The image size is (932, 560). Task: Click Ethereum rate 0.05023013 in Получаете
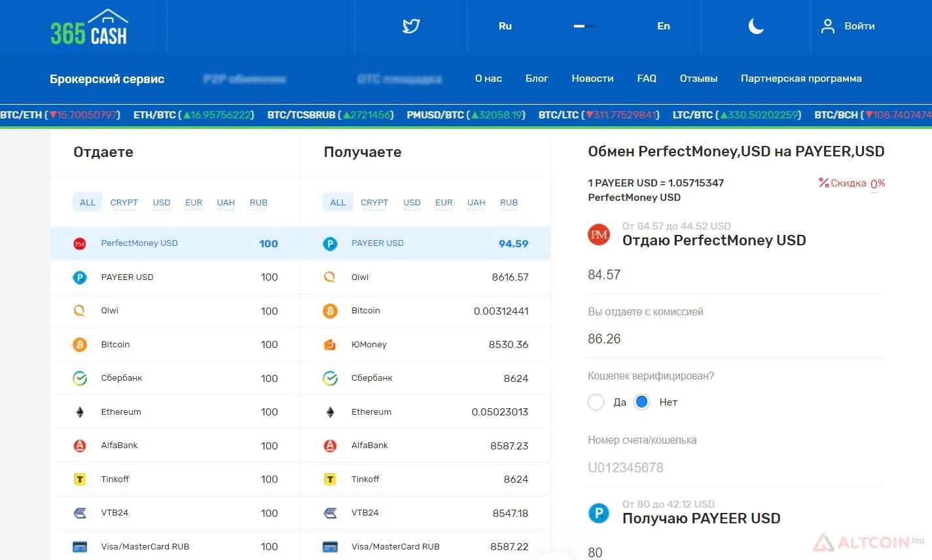500,412
